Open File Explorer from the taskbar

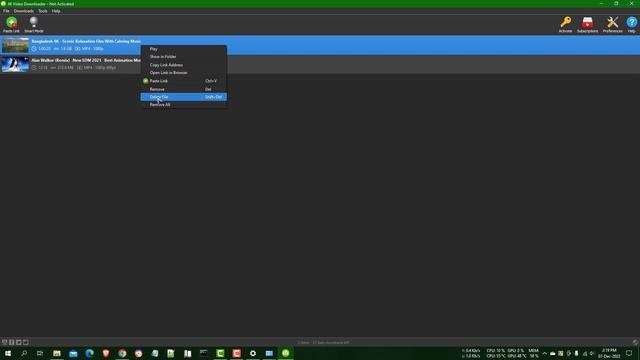pos(57,353)
